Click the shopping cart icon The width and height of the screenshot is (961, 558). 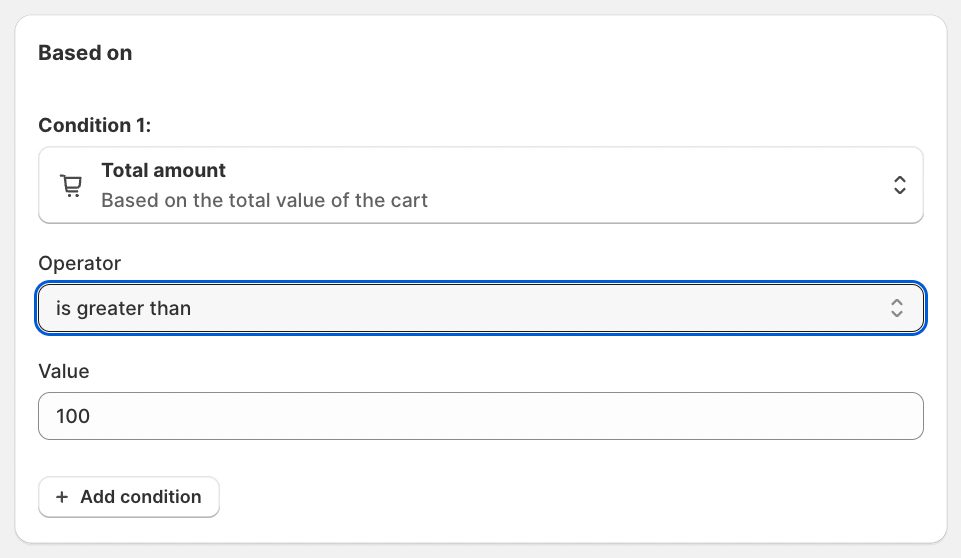coord(70,186)
